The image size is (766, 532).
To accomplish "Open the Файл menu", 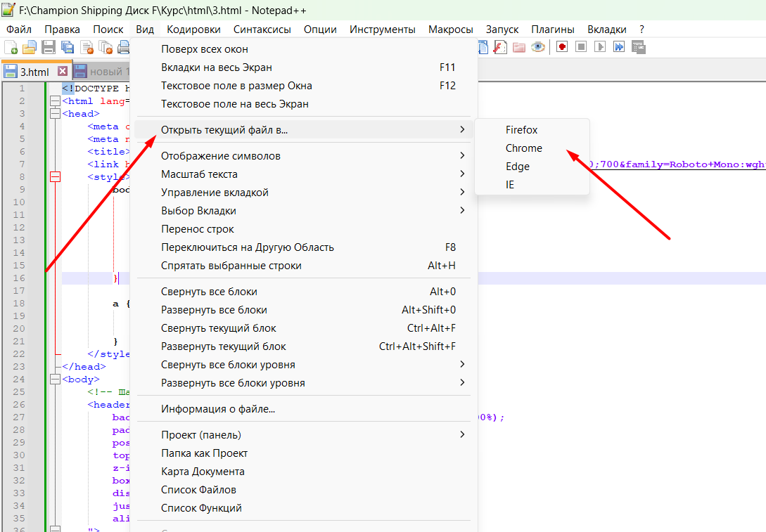I will (x=19, y=30).
